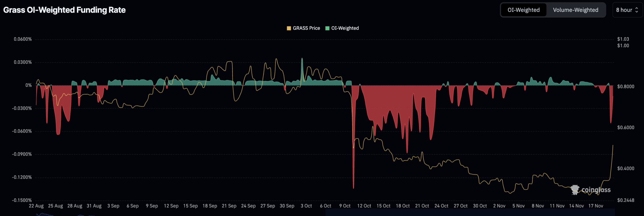Image resolution: width=644 pixels, height=216 pixels.
Task: Click the 17 Nov date label on x-axis
Action: coord(596,206)
